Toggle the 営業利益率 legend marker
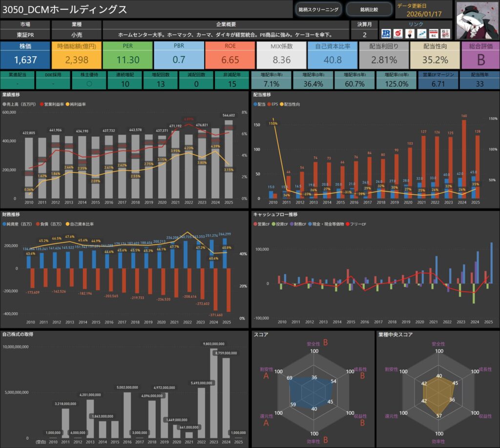500x448 pixels. coord(42,104)
